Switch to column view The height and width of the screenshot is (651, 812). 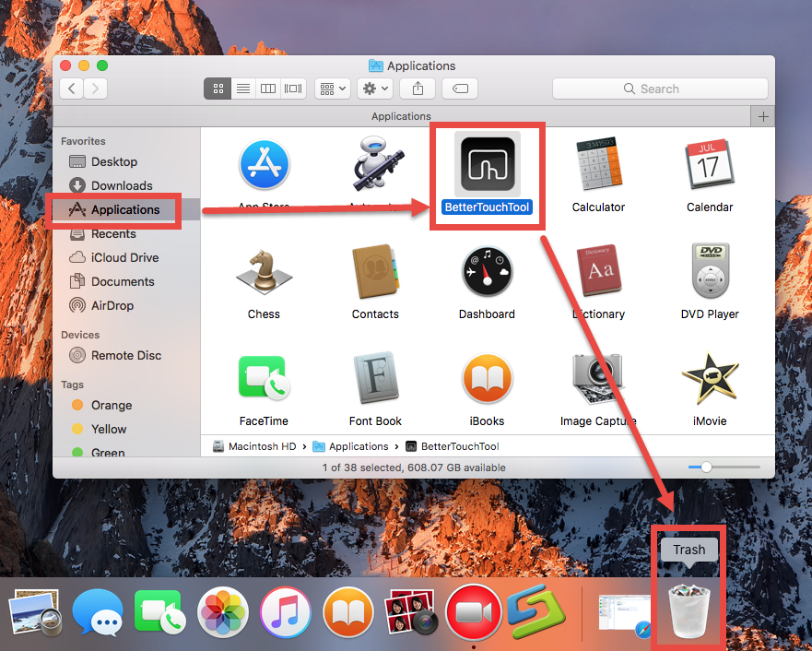(x=267, y=89)
